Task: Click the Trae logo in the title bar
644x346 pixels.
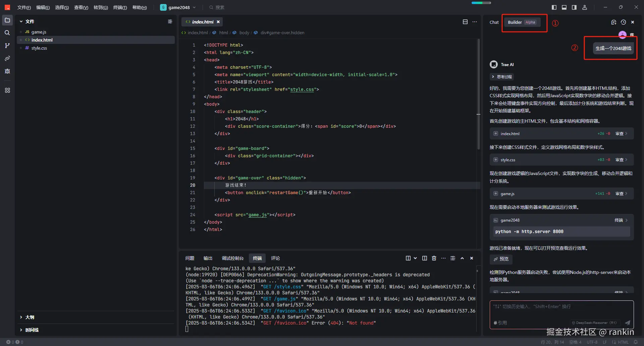Action: pos(7,7)
